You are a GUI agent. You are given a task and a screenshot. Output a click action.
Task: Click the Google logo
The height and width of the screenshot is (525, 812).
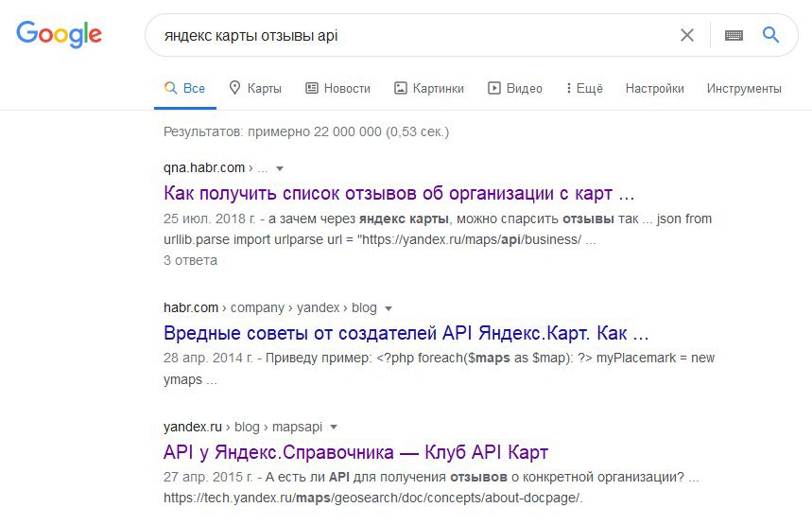coord(59,35)
